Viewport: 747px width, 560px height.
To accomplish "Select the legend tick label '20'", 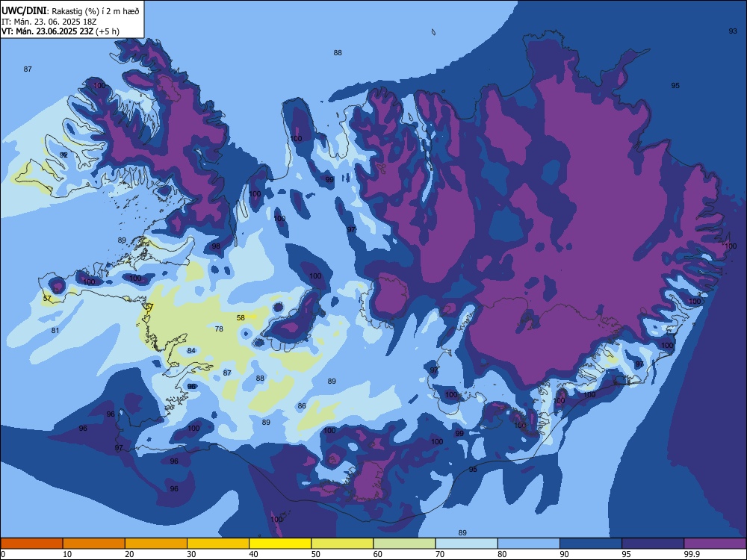I will click(x=129, y=554).
